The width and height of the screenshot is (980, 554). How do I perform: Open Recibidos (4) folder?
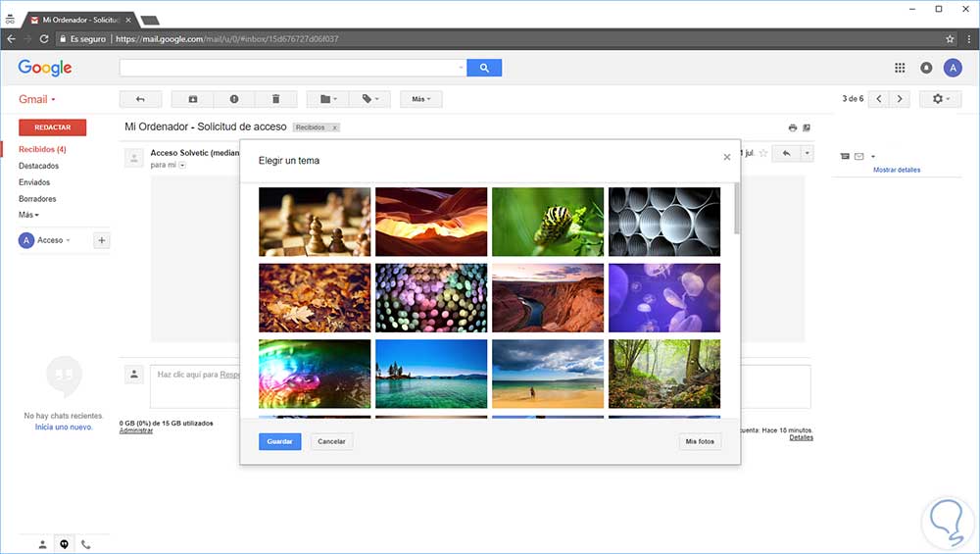coord(42,149)
